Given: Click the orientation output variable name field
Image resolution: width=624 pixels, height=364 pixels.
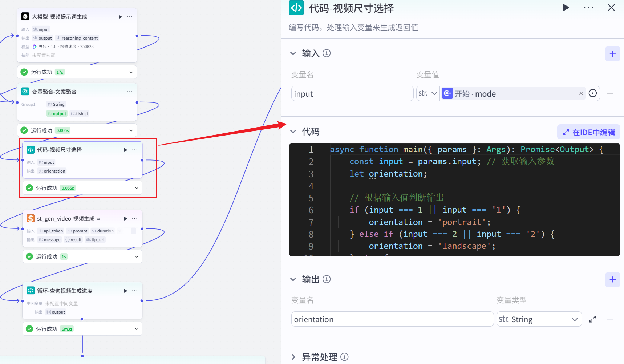Looking at the screenshot, I should tap(392, 319).
